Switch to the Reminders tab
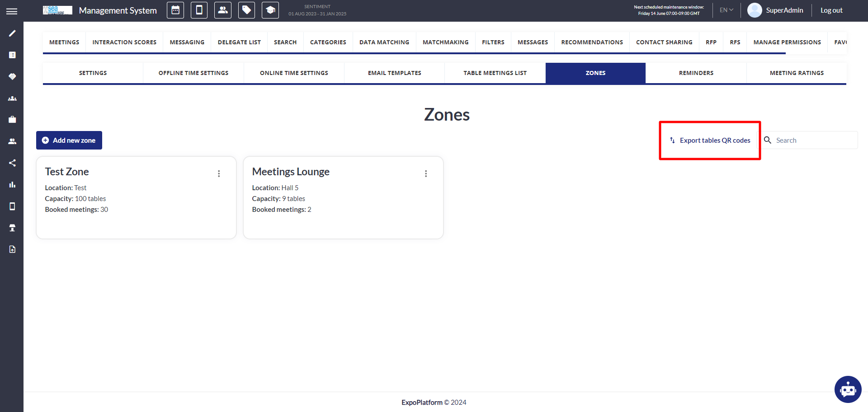 coord(696,73)
